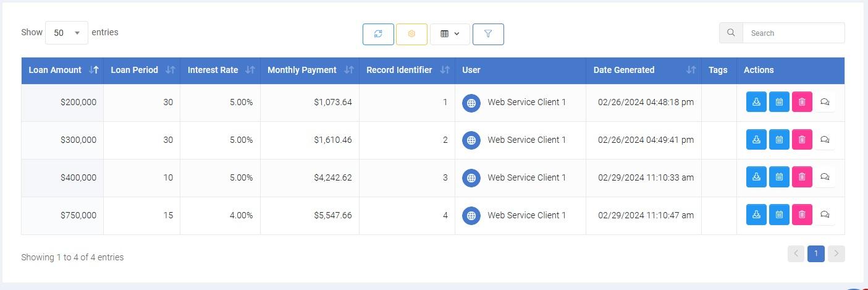Click the loan period 15 cell
Viewport: 868px width, 290px height.
pyautogui.click(x=141, y=216)
